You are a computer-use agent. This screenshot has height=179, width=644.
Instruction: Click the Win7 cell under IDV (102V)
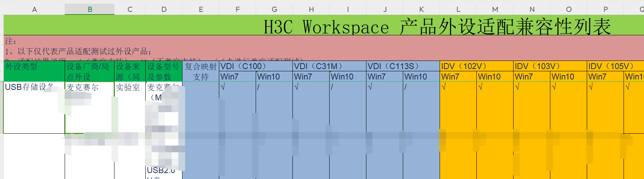[x=458, y=77]
